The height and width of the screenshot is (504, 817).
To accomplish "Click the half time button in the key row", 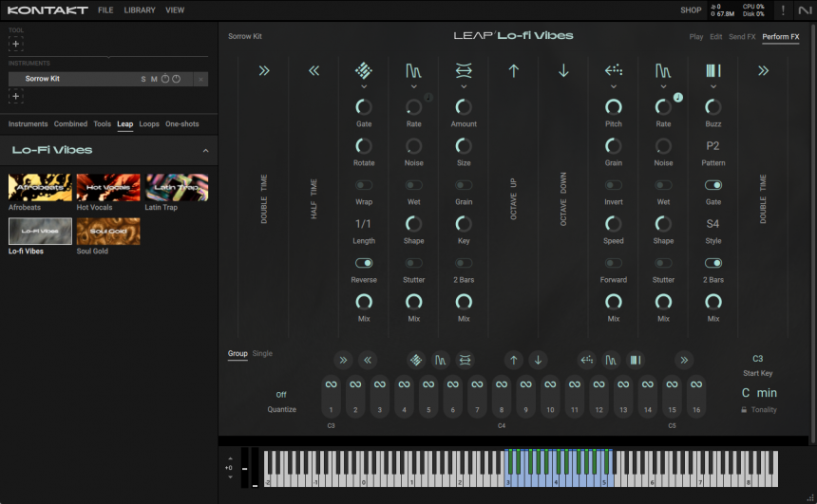I will pyautogui.click(x=368, y=360).
